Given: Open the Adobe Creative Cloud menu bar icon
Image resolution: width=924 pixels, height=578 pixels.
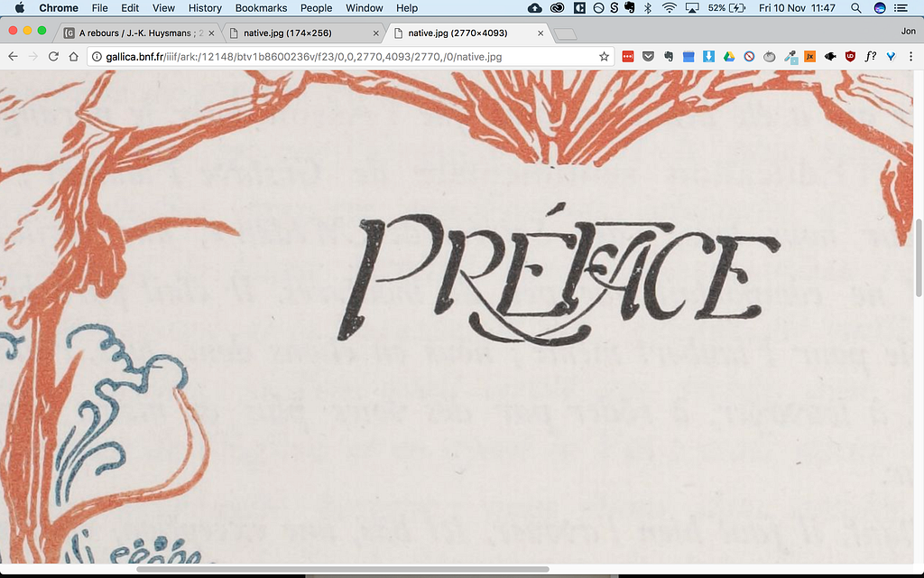Looking at the screenshot, I should (x=557, y=7).
